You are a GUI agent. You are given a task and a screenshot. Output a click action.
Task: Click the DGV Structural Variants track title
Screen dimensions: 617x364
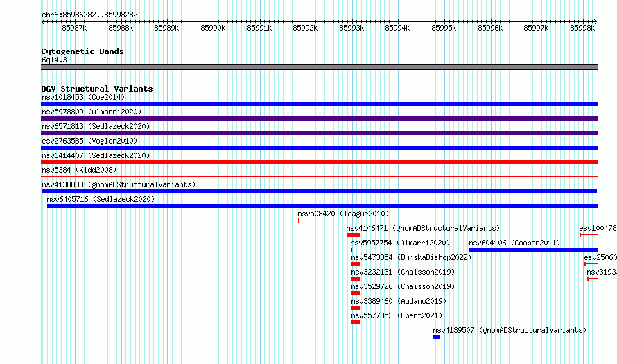pyautogui.click(x=97, y=89)
